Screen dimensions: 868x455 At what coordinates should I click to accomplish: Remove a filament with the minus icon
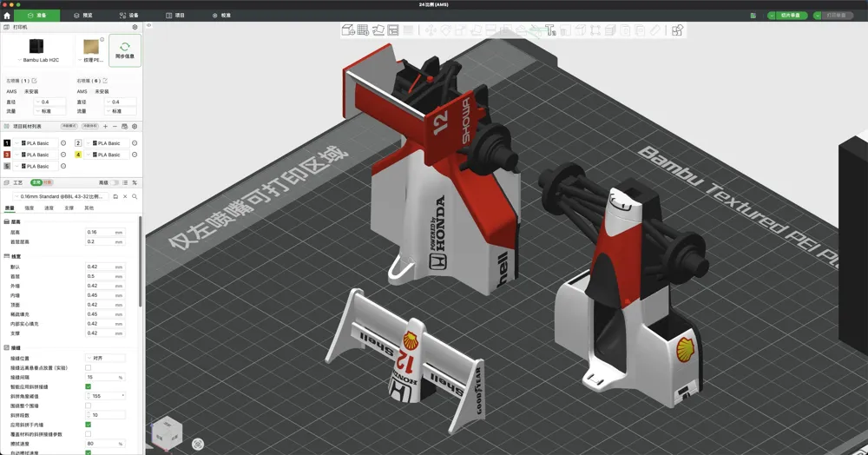tap(115, 126)
